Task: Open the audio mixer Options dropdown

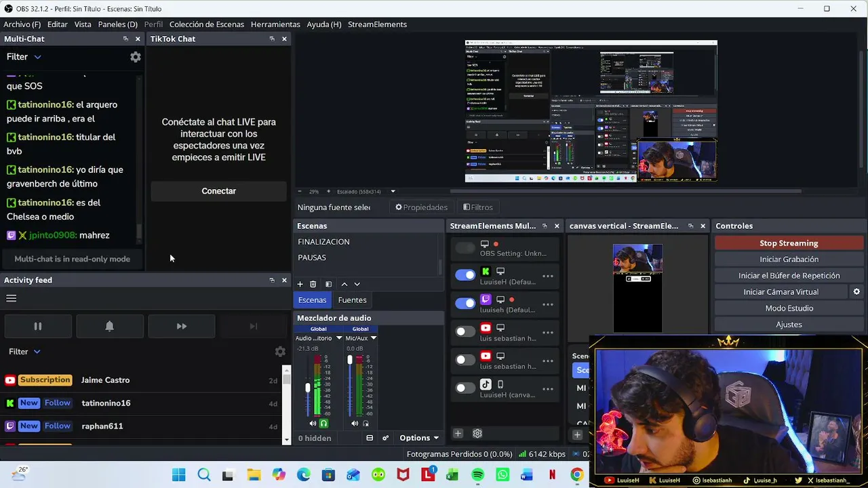Action: (418, 438)
